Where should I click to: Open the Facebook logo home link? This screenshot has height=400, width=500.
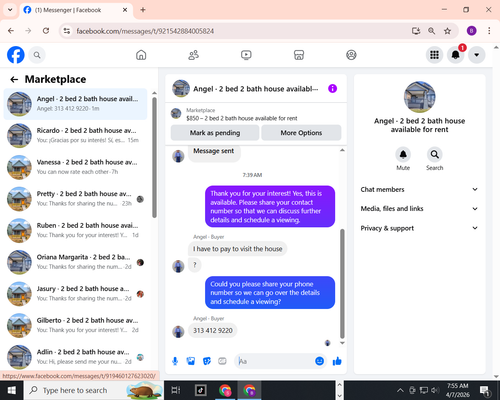point(16,55)
